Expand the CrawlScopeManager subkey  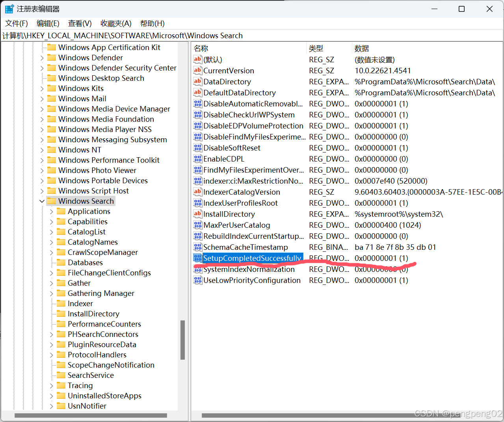click(51, 252)
